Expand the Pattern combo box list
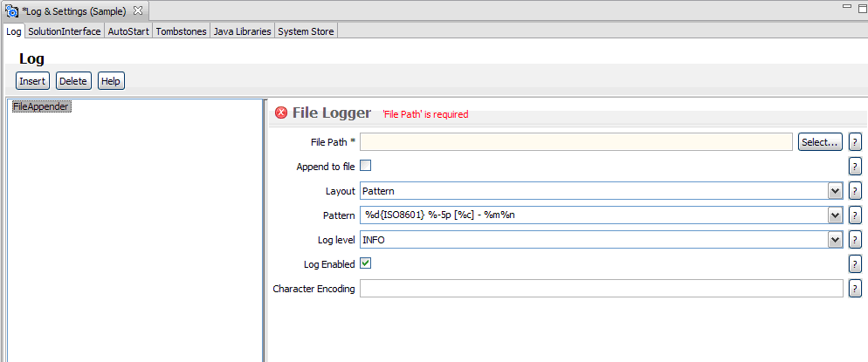 pyautogui.click(x=835, y=215)
